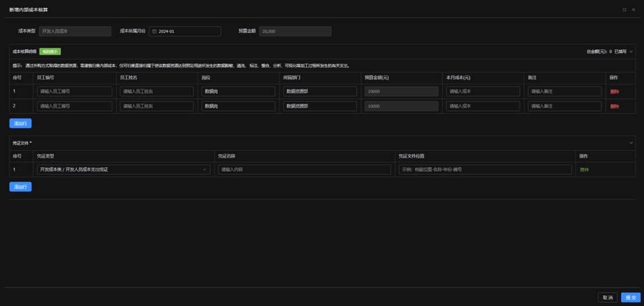
Task: Click 添加行 under the voucher file table
Action: 20,186
